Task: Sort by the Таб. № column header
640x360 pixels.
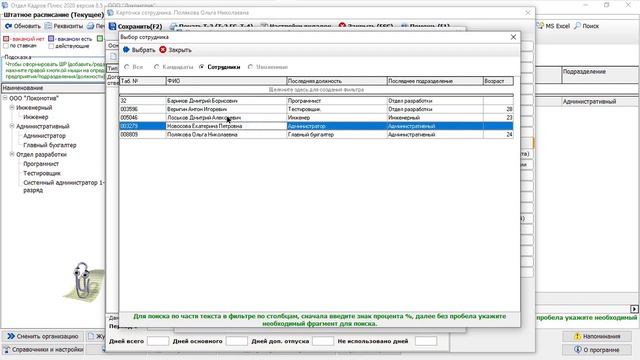Action: coord(142,81)
